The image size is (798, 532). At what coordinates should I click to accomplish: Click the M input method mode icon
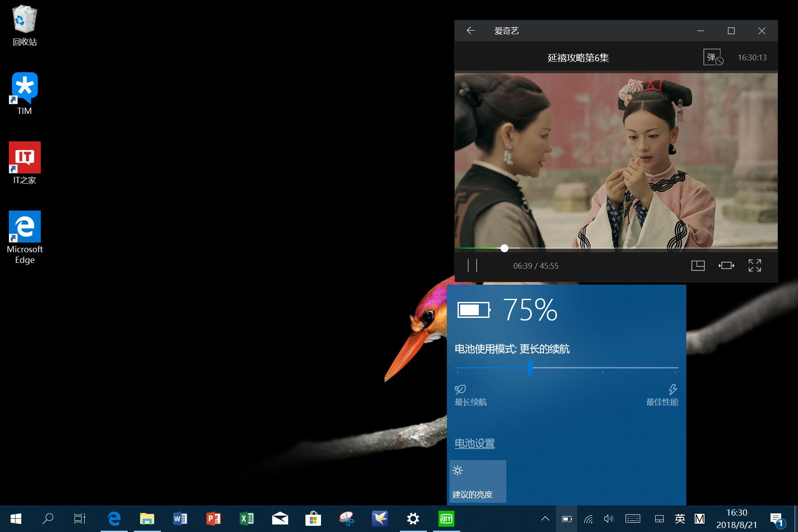coord(700,519)
